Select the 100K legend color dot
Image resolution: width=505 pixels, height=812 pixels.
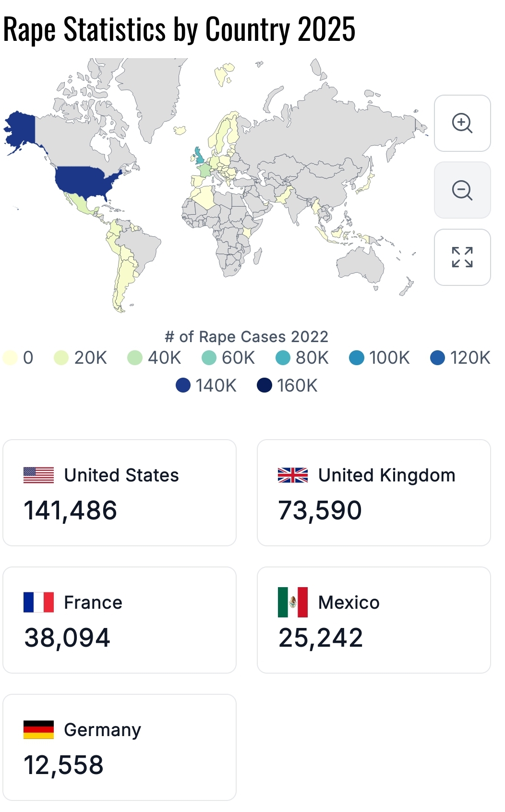click(357, 358)
